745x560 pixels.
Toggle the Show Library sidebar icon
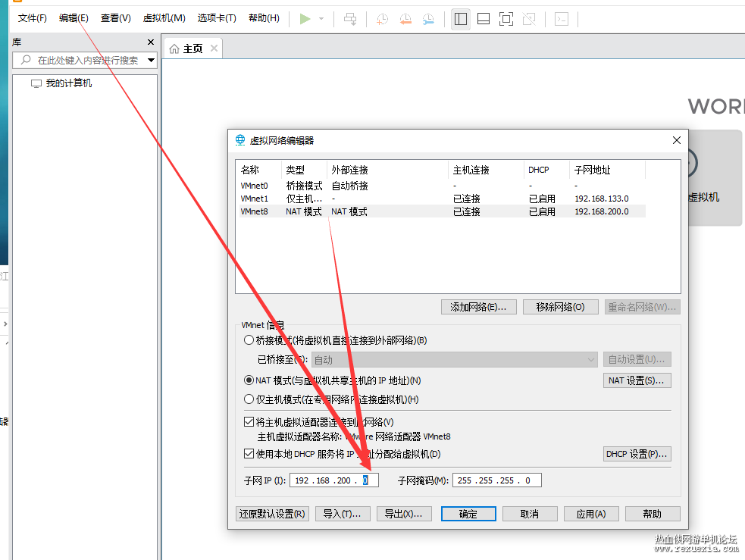[x=460, y=19]
